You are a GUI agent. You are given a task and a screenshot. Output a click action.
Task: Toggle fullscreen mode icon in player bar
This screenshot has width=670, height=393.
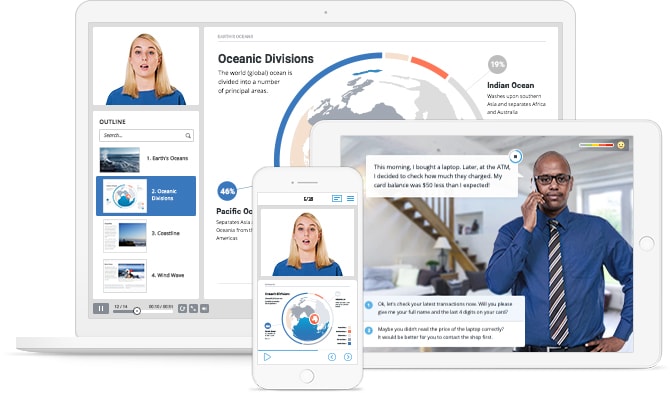click(x=194, y=308)
